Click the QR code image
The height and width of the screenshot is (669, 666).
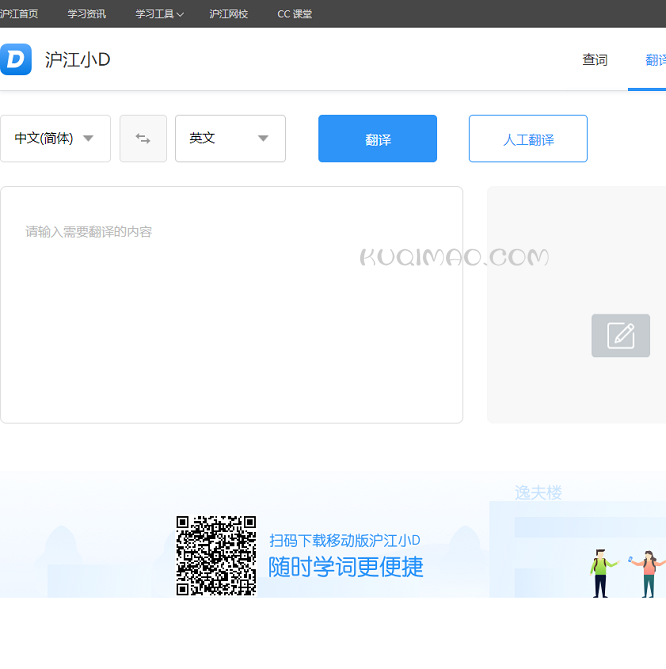216,556
